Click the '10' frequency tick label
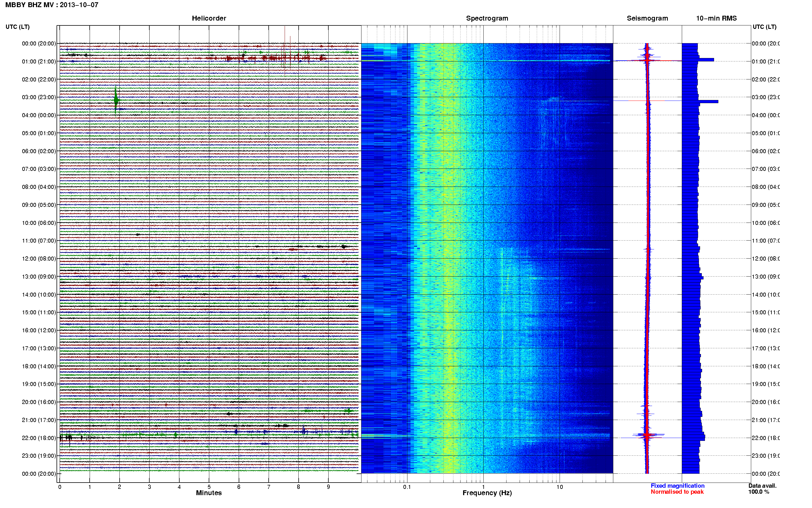The image size is (812, 508). [560, 487]
